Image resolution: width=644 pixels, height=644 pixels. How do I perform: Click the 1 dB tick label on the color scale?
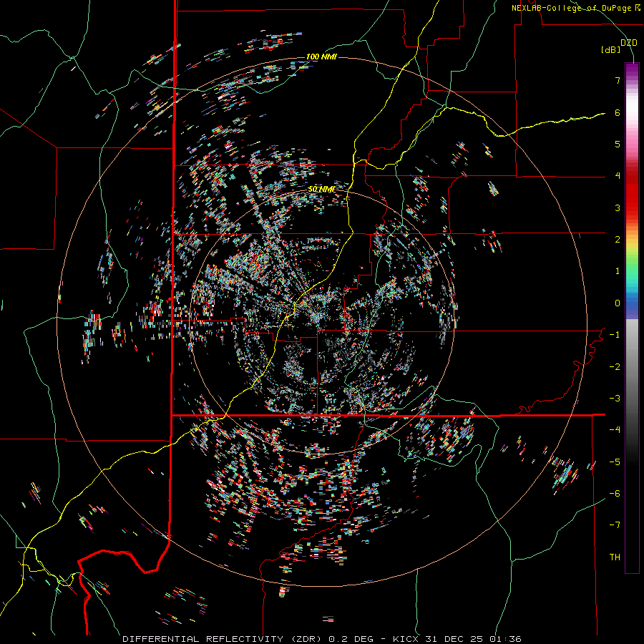(x=618, y=271)
